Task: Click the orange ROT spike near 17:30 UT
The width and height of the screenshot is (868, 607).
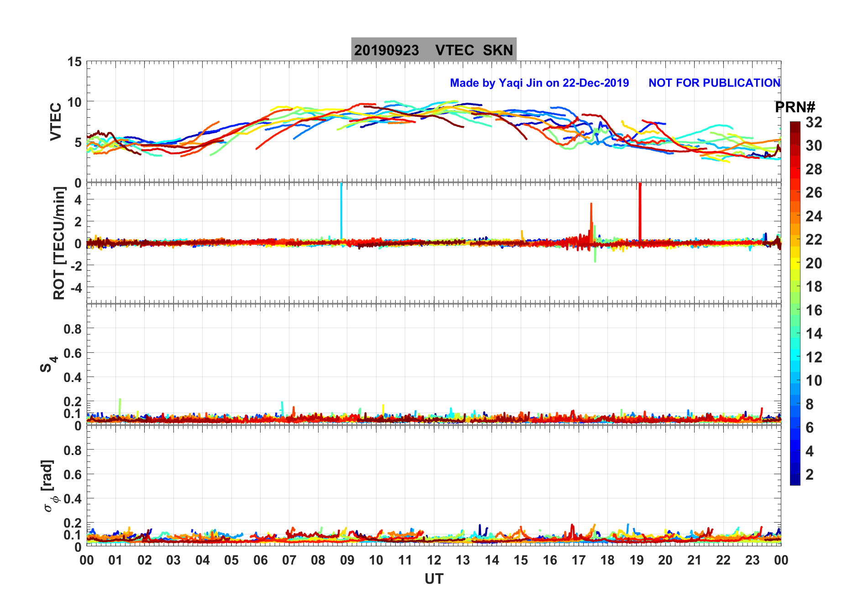Action: [x=591, y=222]
